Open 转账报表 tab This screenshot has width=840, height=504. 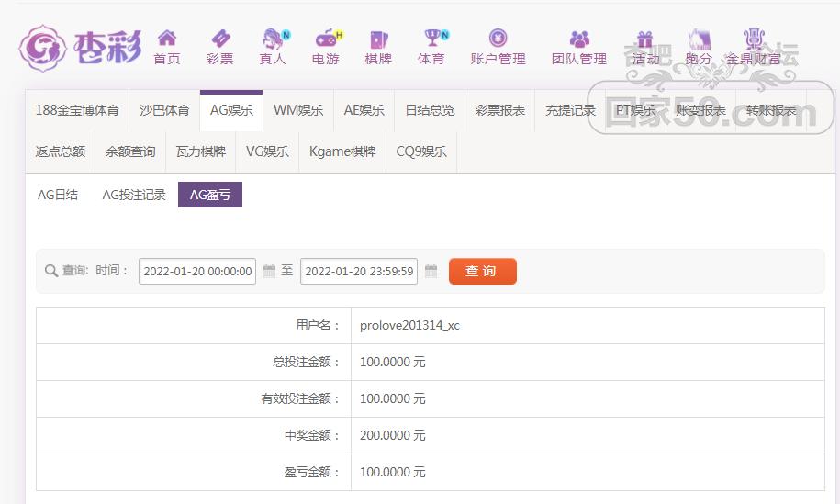(771, 110)
